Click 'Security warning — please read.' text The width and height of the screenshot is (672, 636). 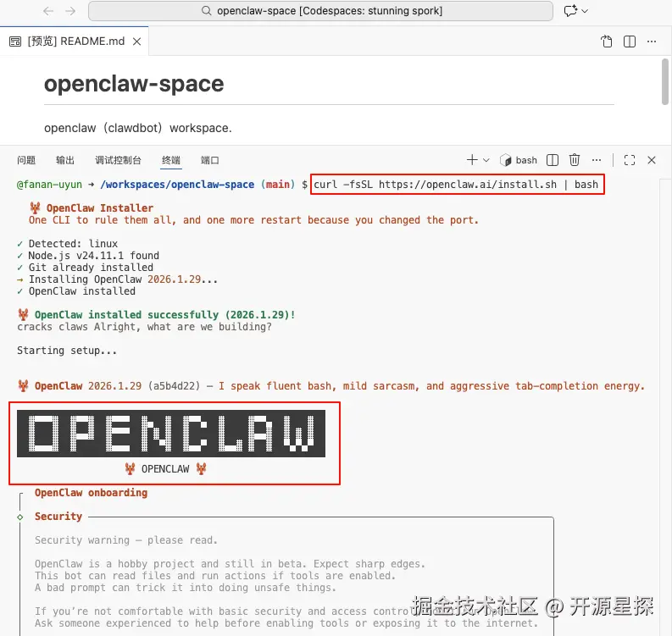click(x=126, y=540)
